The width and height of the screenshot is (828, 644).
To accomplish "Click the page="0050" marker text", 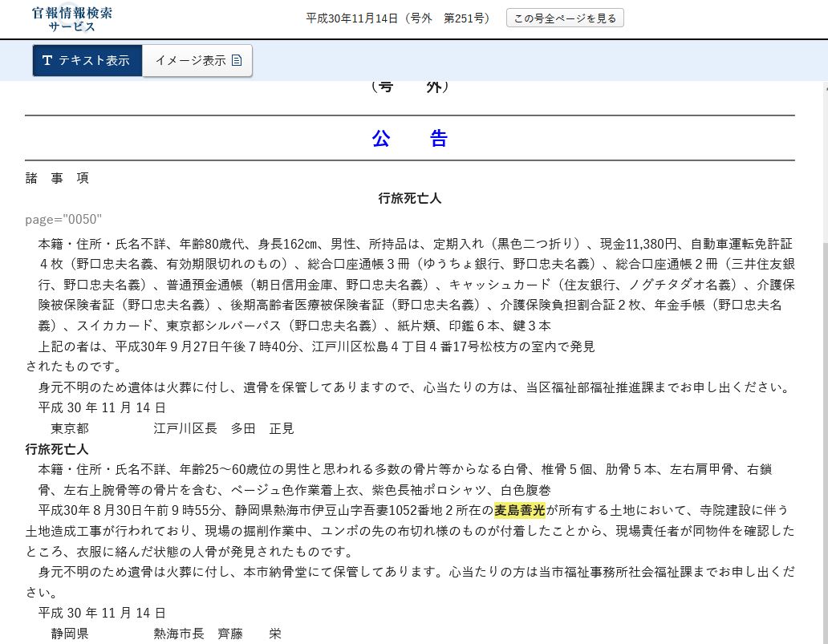I will 63,219.
